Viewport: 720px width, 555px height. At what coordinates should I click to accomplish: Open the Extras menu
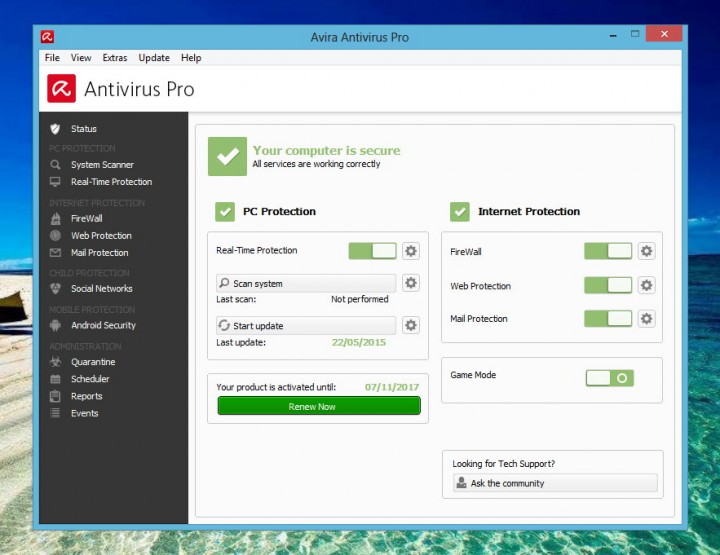(115, 58)
